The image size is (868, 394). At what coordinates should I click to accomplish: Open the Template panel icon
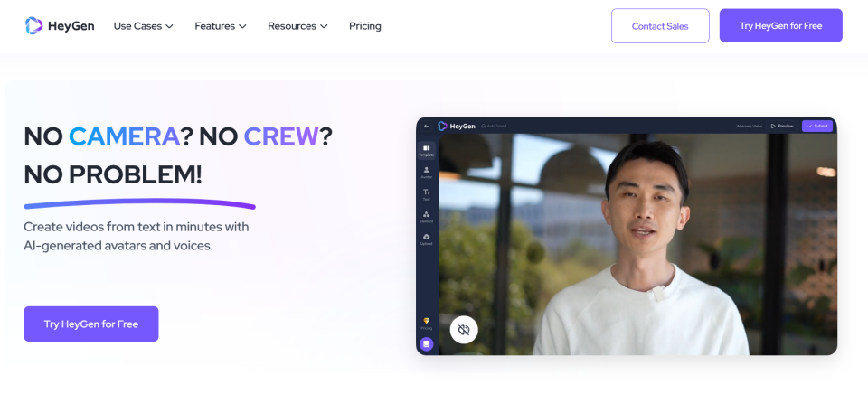tap(426, 150)
